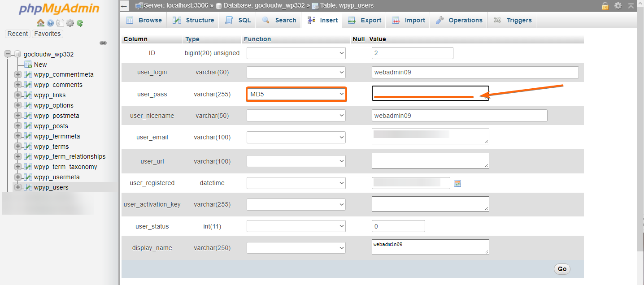The width and height of the screenshot is (644, 285).
Task: Open the Export tab
Action: pyautogui.click(x=365, y=20)
